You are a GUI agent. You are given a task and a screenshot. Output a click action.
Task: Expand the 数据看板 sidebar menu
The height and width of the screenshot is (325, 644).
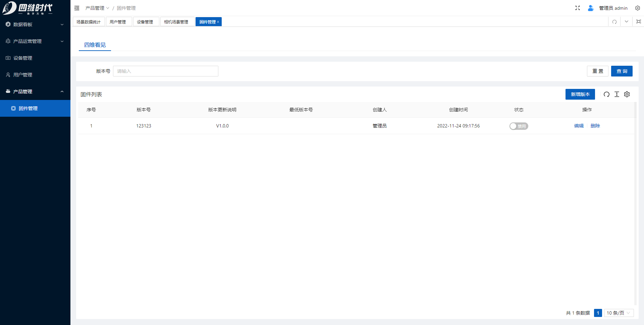tap(35, 24)
